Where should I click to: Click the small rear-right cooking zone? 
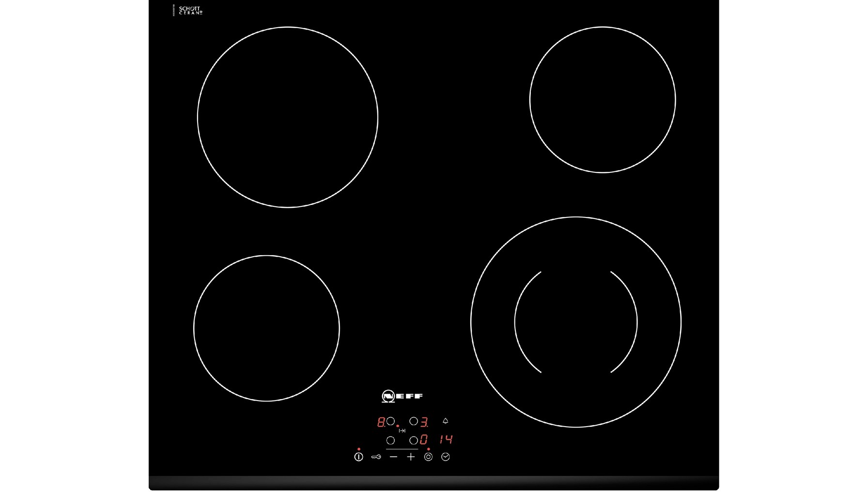[x=603, y=100]
